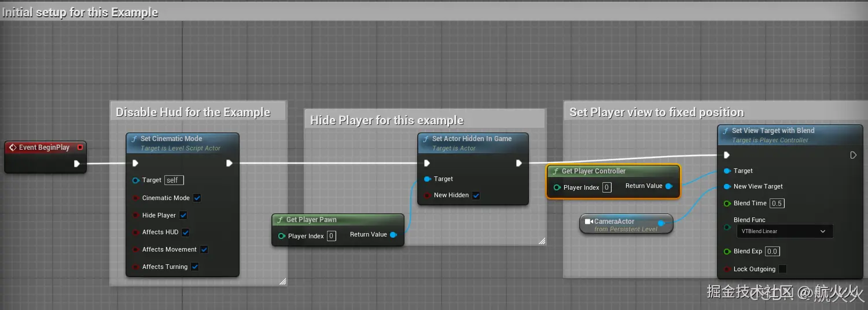Click the Set Cinematic Mode function icon
The image size is (868, 310).
pos(134,139)
